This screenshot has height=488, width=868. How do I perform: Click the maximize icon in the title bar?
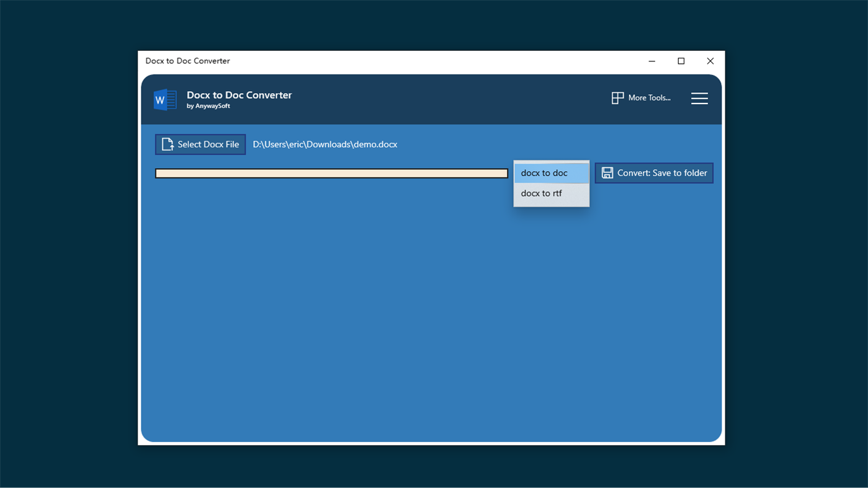(681, 61)
